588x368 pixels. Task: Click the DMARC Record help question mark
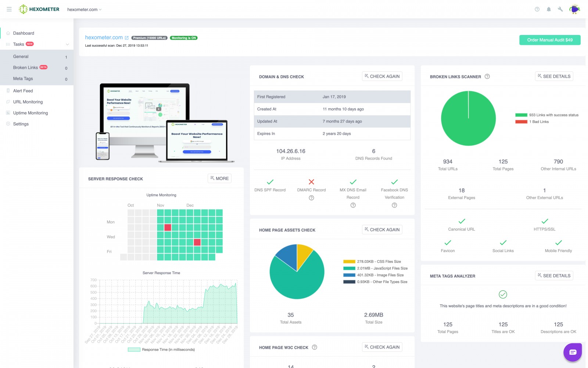point(311,198)
